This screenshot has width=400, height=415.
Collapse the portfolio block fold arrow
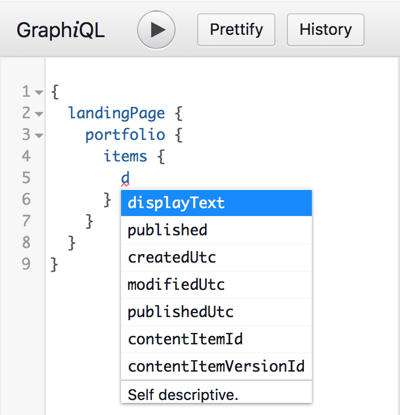(x=39, y=136)
